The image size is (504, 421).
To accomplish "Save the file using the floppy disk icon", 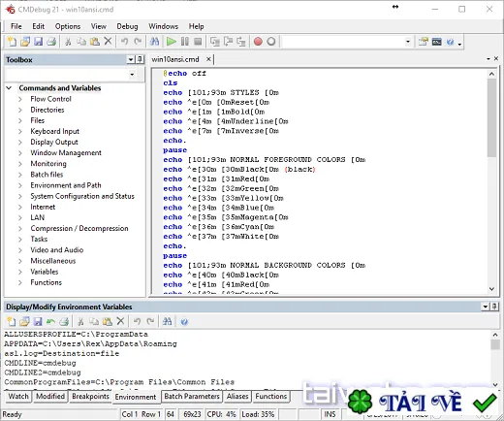I will [39, 42].
